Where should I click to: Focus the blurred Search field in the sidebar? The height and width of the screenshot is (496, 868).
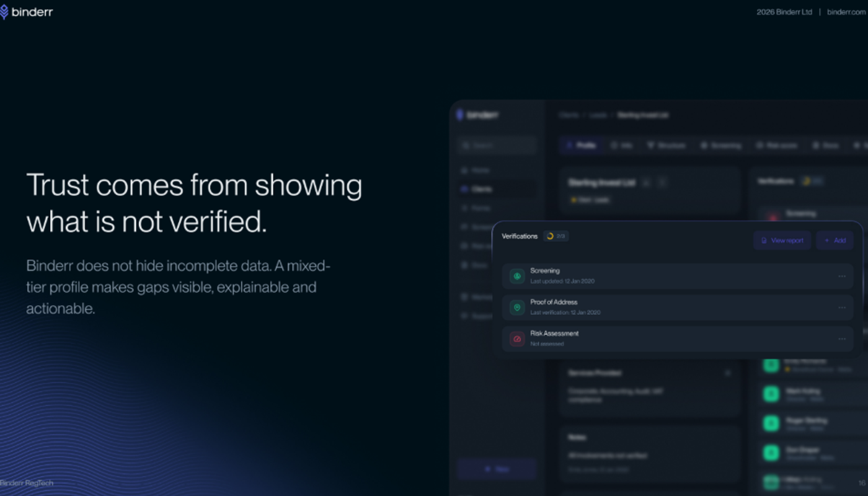point(497,145)
